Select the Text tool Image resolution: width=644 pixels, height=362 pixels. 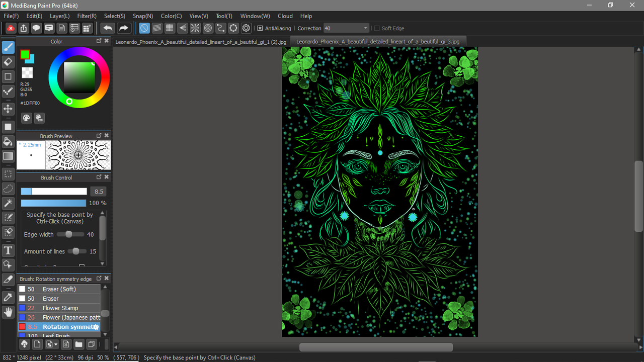(x=8, y=250)
